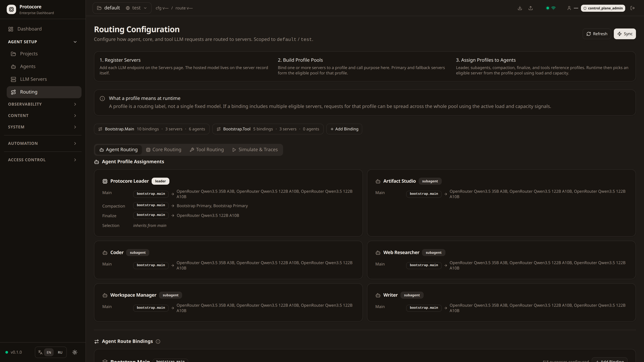
Task: Click the Wi-Fi connection status icon
Action: tap(553, 8)
